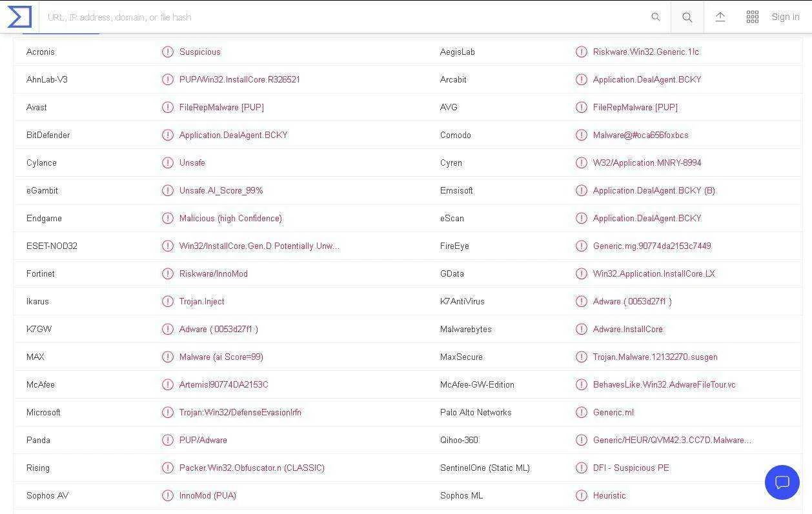Click the Fortinet vendor label
The image size is (812, 514).
pyautogui.click(x=41, y=273)
